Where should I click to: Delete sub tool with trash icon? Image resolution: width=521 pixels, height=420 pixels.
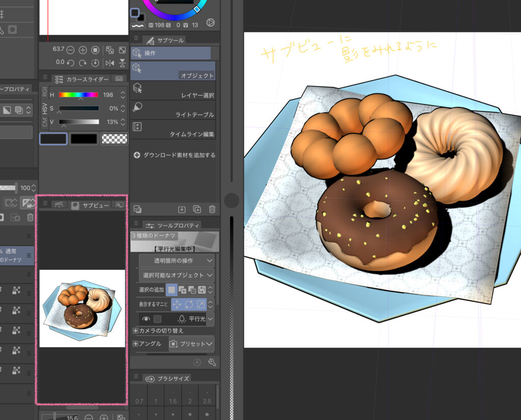click(x=212, y=209)
